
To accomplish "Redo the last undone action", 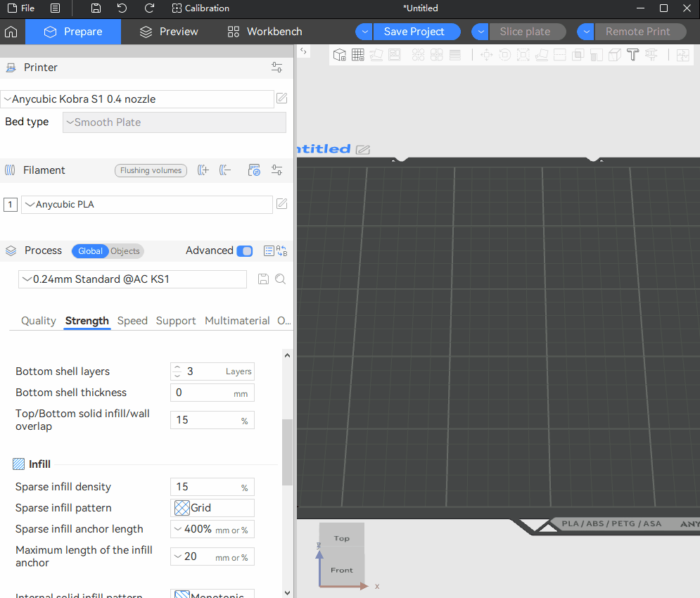I will [x=150, y=8].
